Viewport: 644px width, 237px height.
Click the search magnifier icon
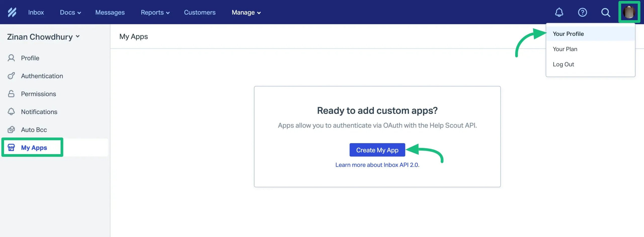(606, 12)
